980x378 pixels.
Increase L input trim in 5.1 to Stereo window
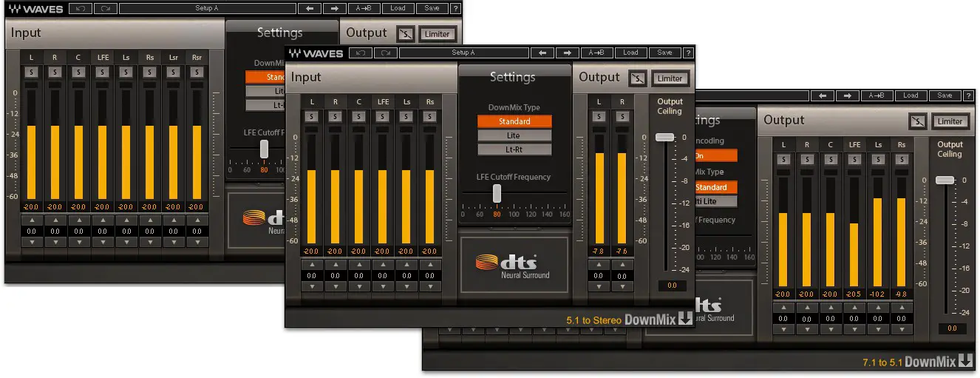coord(312,265)
